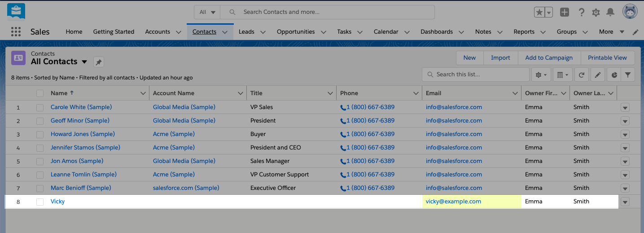Open the Reports tab
This screenshot has height=233, width=644.
(524, 32)
